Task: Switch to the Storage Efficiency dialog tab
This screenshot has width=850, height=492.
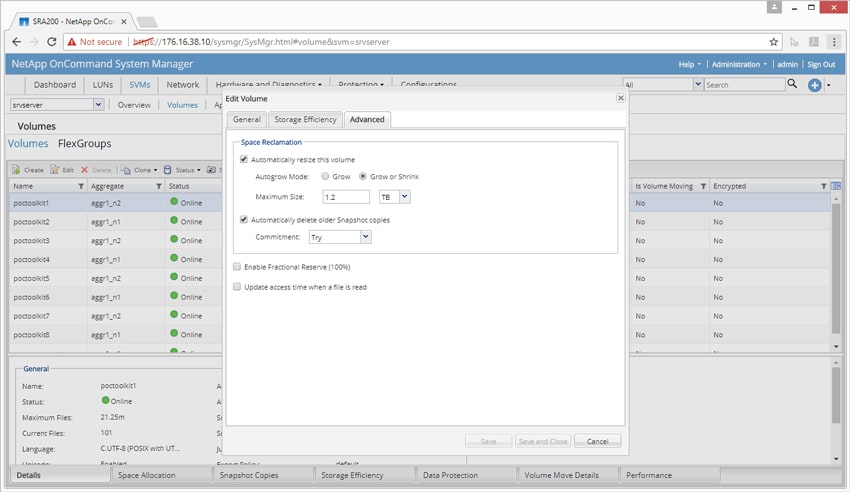Action: pyautogui.click(x=305, y=119)
